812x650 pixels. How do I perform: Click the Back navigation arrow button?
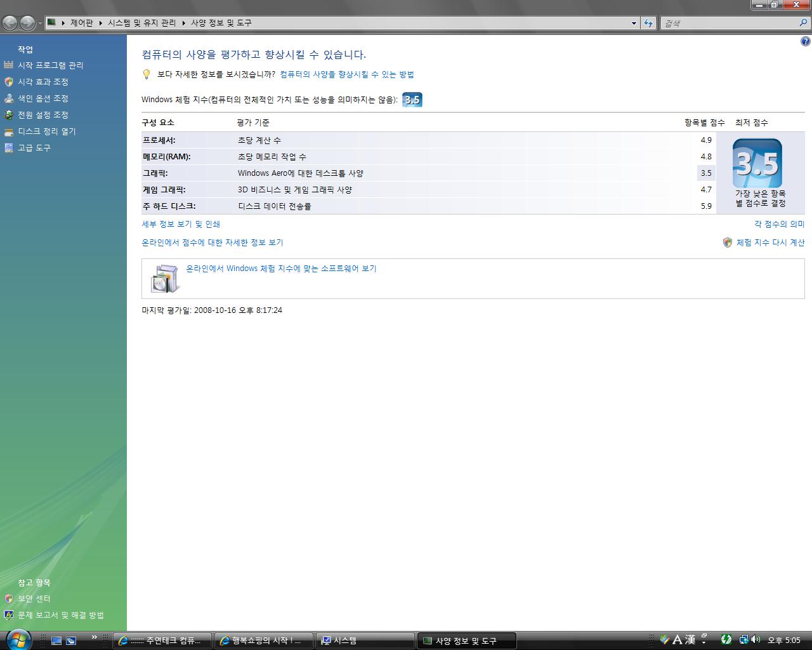(10, 23)
